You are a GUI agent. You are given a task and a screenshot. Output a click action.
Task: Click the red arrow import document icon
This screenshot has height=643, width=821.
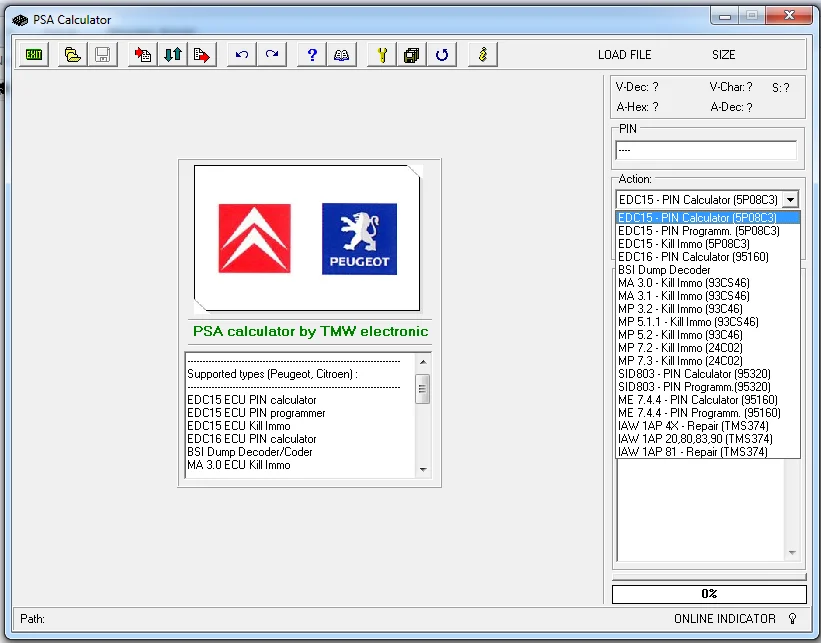(142, 54)
